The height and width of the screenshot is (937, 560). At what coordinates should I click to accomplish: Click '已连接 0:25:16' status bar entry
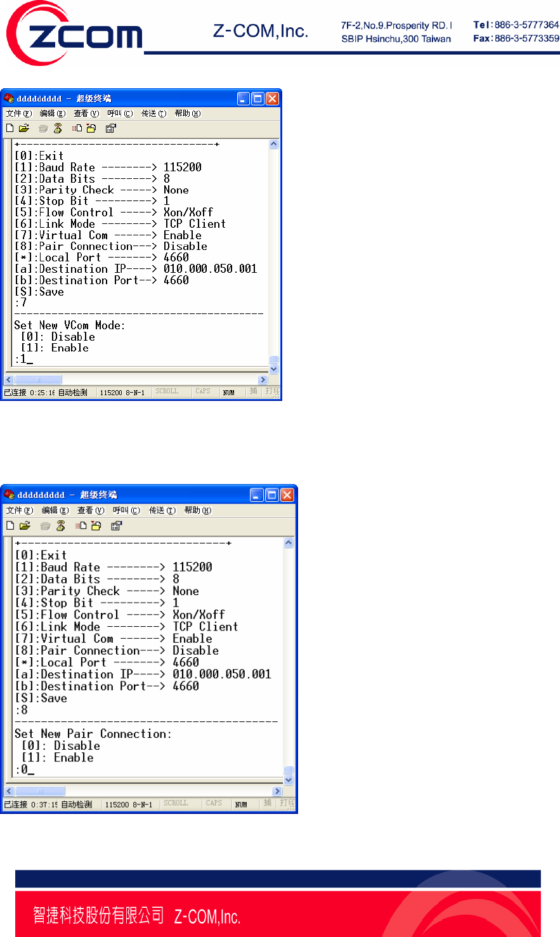coord(29,393)
